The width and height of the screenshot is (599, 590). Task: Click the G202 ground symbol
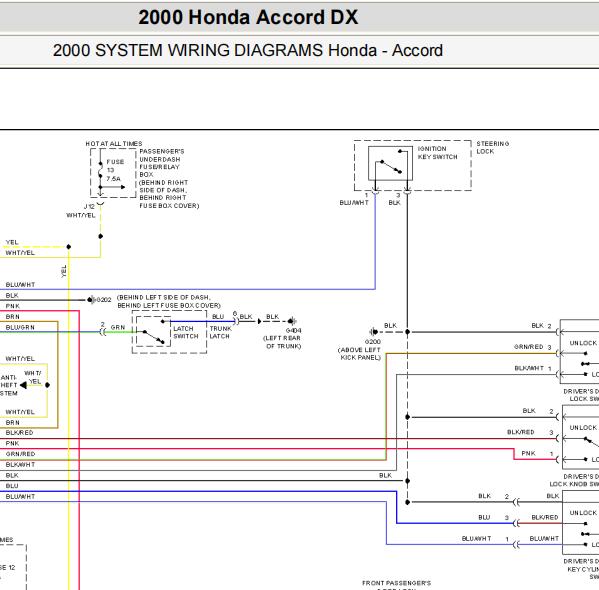[91, 300]
